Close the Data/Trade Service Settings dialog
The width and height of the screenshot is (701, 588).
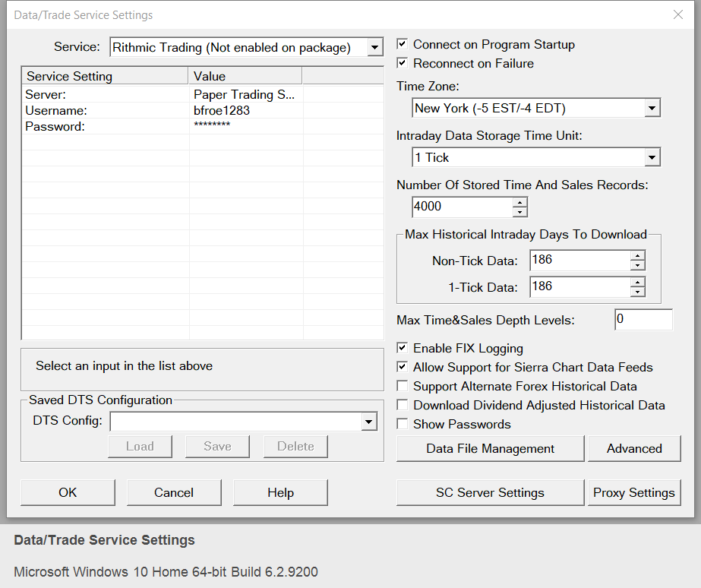click(677, 14)
